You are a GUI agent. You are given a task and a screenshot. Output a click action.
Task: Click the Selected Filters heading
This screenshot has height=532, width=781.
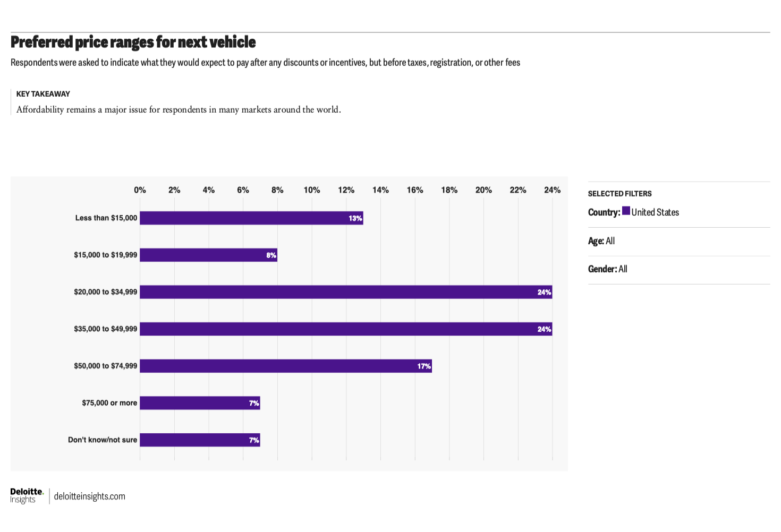(x=619, y=194)
